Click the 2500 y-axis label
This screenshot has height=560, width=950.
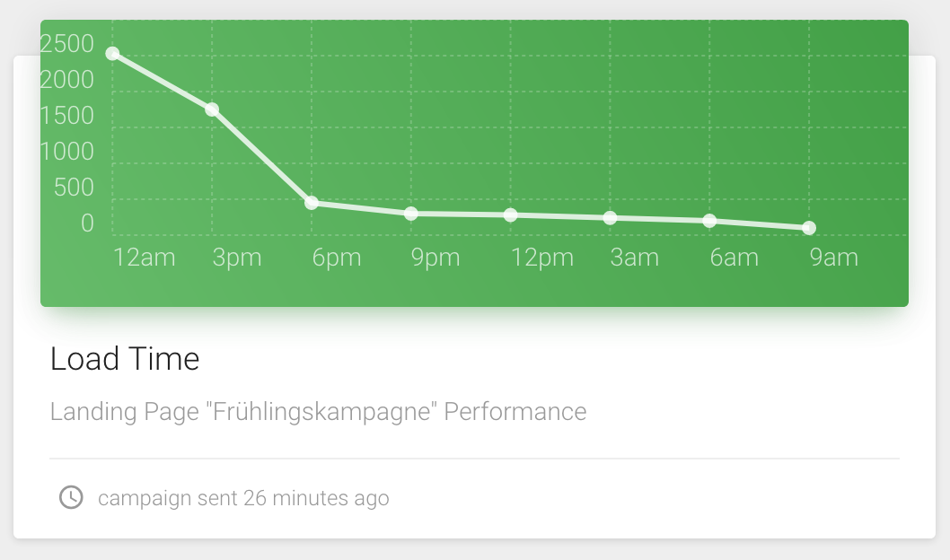[x=67, y=44]
